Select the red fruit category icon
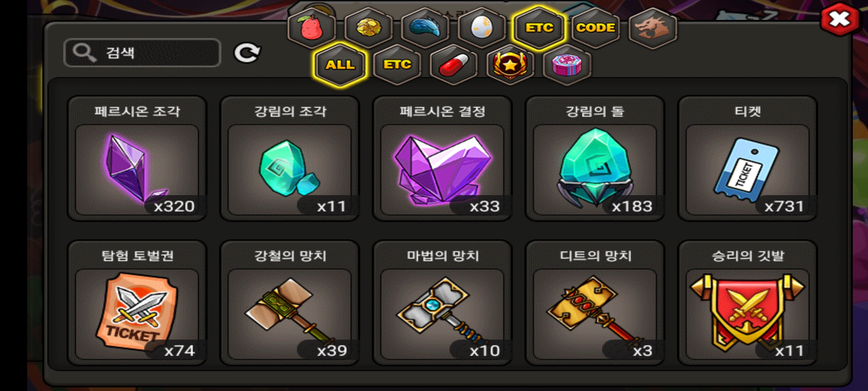 (312, 28)
